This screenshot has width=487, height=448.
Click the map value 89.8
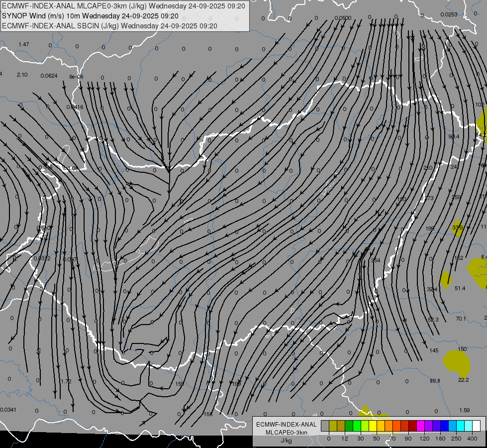[x=435, y=381]
